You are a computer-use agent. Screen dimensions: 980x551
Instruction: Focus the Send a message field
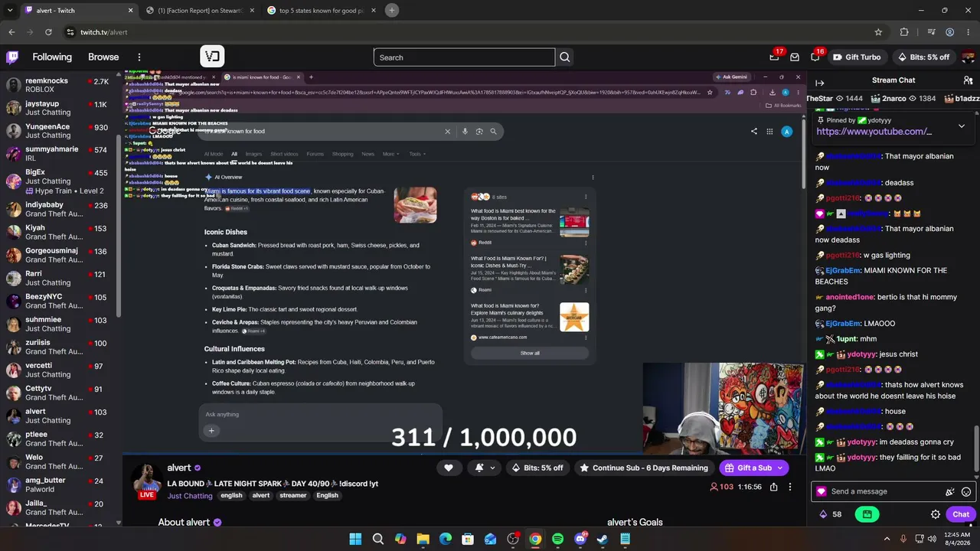click(880, 492)
